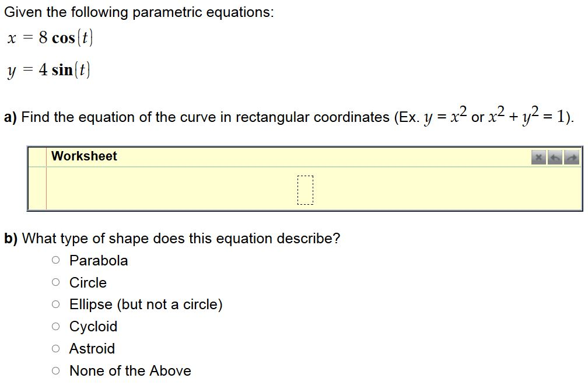Click the Circle label text
This screenshot has width=588, height=385.
pyautogui.click(x=87, y=282)
